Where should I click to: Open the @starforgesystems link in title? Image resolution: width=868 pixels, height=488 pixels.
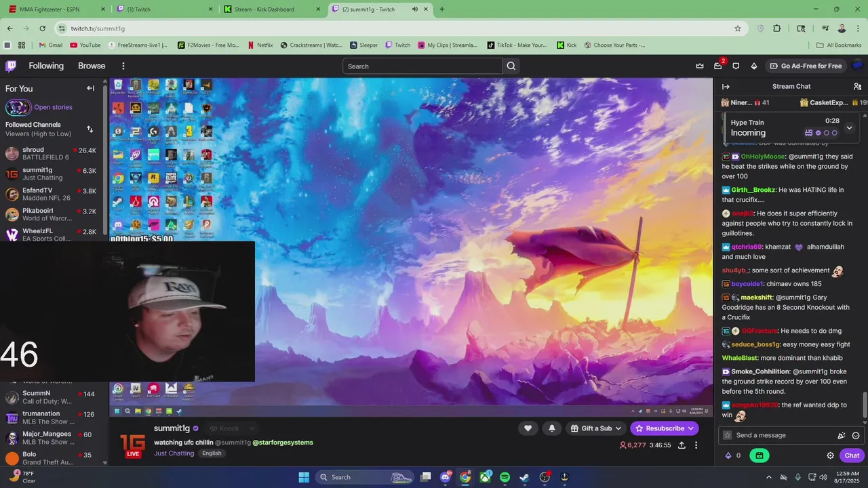click(283, 443)
